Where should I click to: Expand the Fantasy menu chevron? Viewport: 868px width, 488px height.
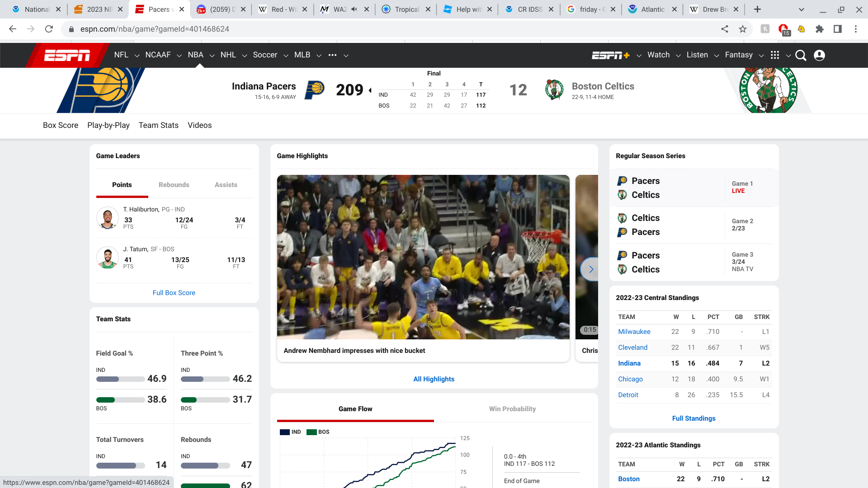coord(761,56)
